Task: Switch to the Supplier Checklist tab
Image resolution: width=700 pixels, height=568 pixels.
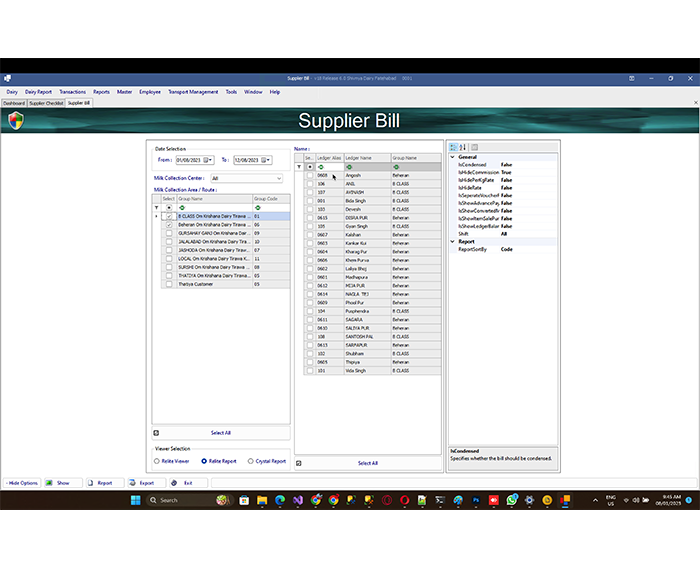Action: click(46, 103)
